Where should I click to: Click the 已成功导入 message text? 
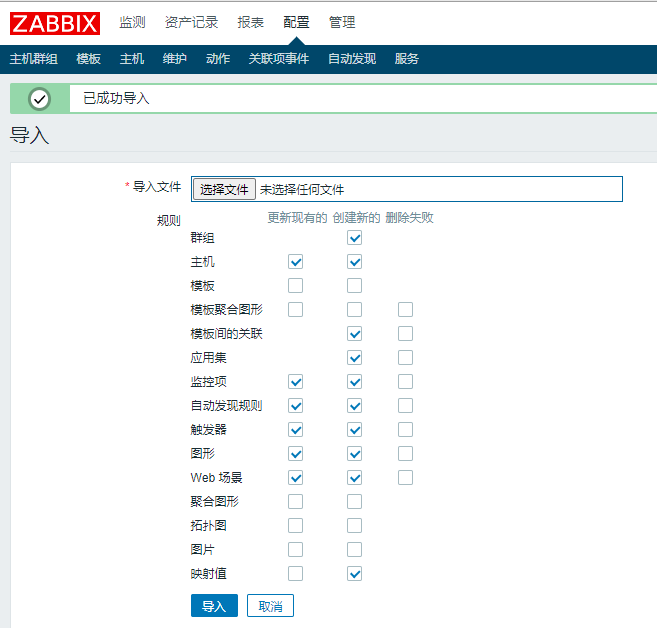(116, 98)
